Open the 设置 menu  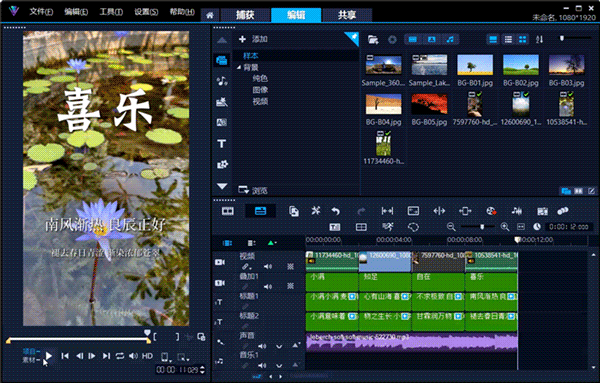(x=146, y=12)
